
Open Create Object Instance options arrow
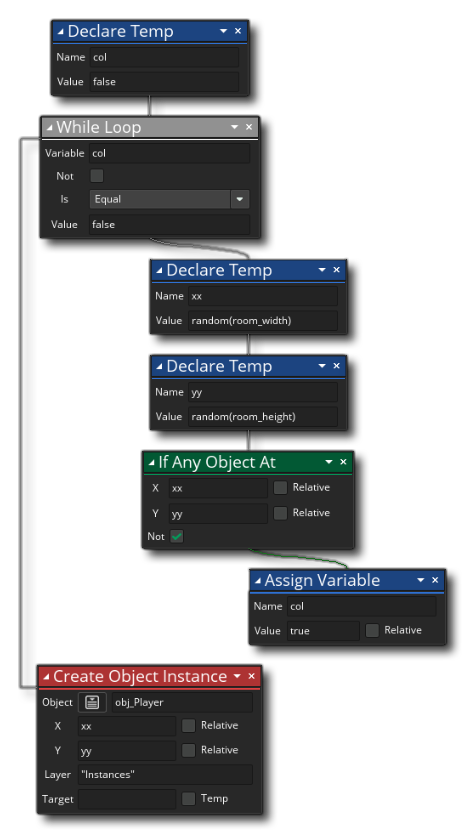(237, 677)
